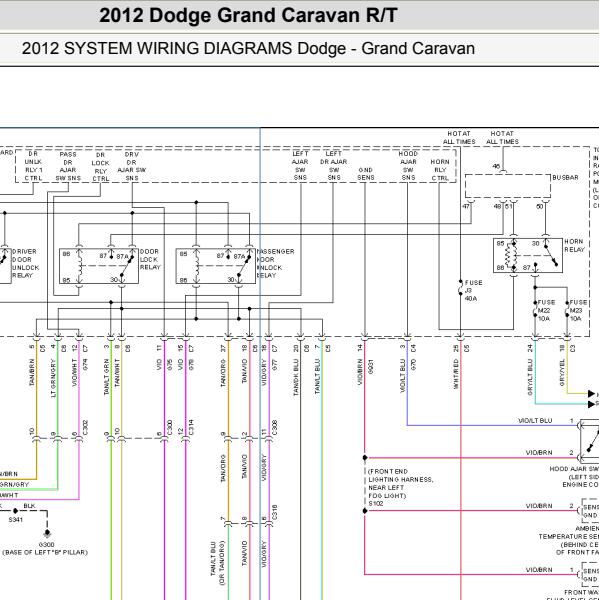
Task: Click the Fuse M22 10A symbol
Action: (535, 310)
